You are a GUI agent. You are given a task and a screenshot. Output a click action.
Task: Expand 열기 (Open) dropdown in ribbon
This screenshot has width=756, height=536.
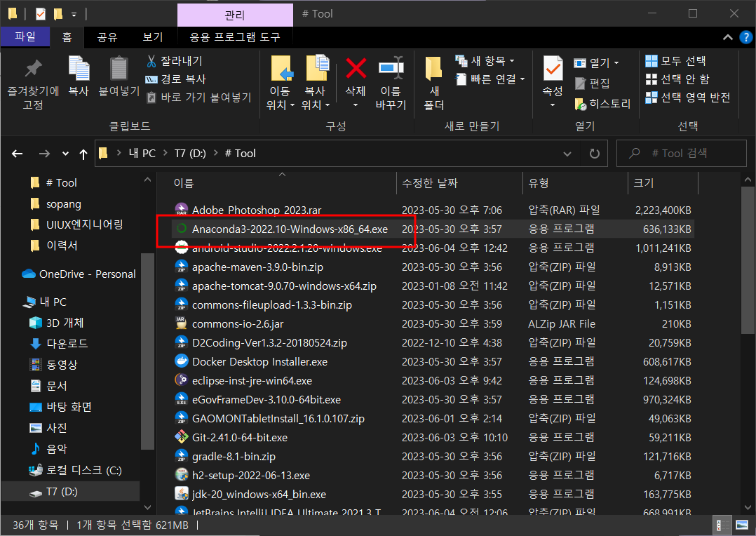(x=596, y=62)
